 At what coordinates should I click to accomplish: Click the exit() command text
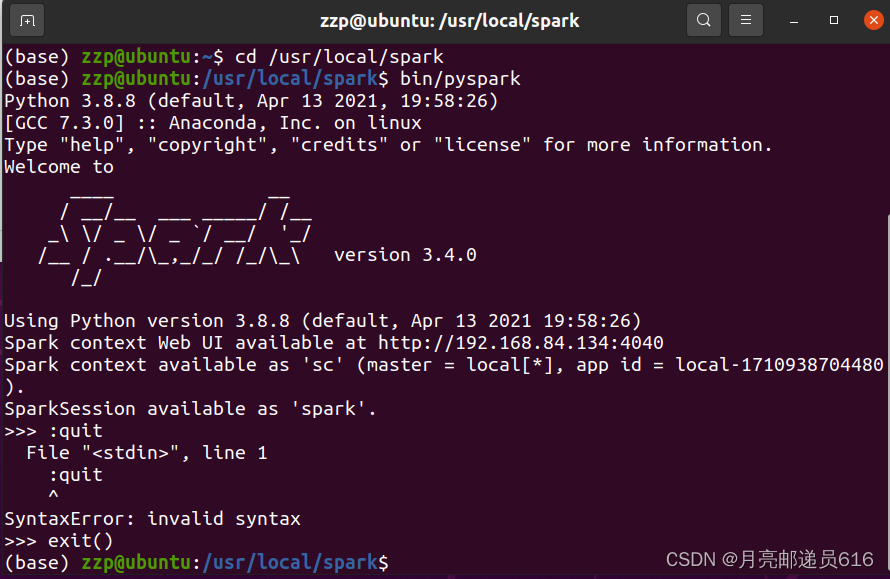pyautogui.click(x=80, y=540)
